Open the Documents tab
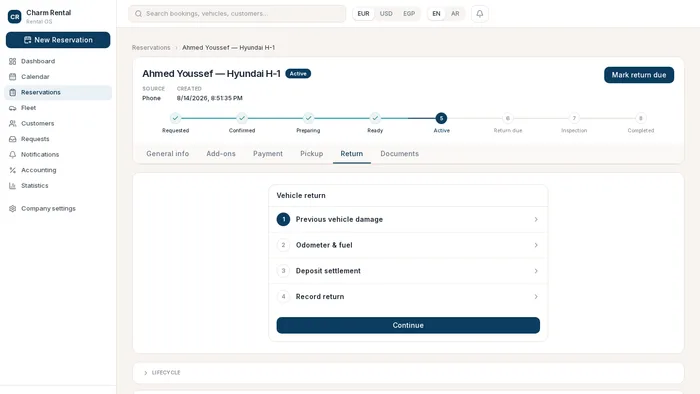The height and width of the screenshot is (394, 700). pos(400,153)
